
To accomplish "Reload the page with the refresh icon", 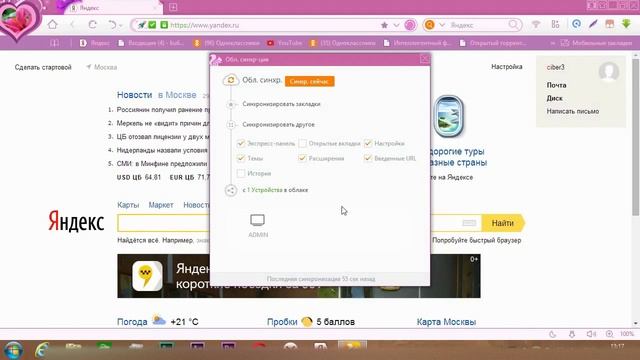I will [92, 24].
